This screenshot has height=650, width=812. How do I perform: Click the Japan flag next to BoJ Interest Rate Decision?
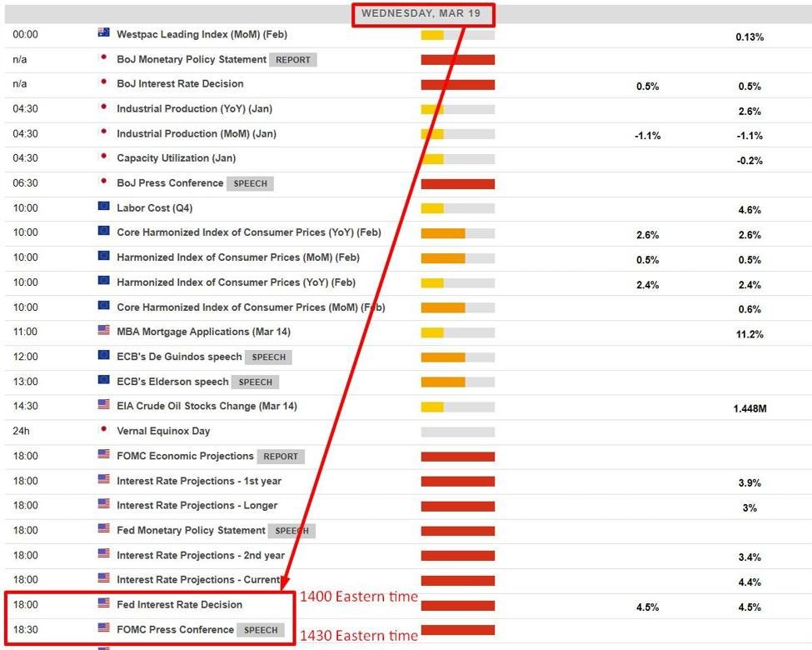(x=103, y=82)
